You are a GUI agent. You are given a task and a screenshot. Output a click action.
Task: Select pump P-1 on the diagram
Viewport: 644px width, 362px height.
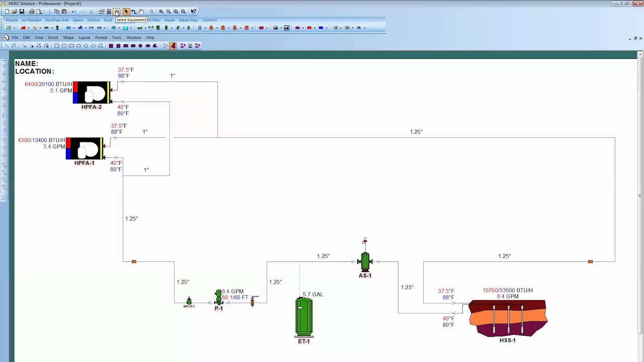pyautogui.click(x=218, y=298)
